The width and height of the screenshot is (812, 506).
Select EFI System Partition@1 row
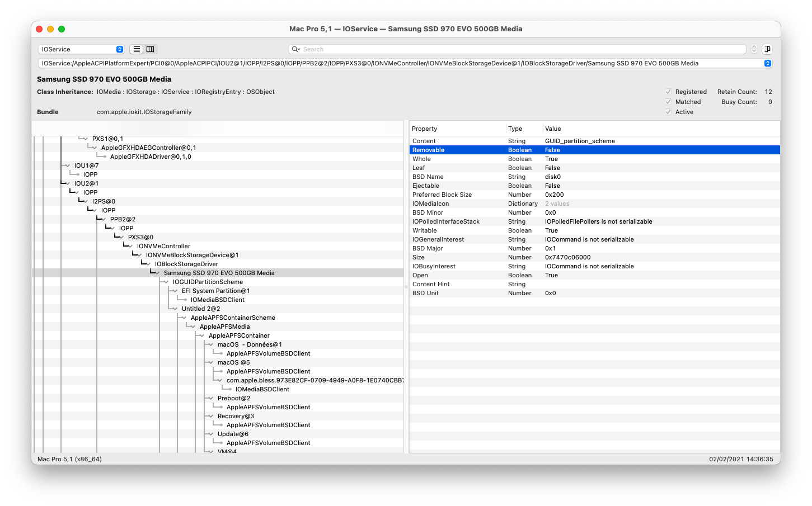pyautogui.click(x=218, y=291)
